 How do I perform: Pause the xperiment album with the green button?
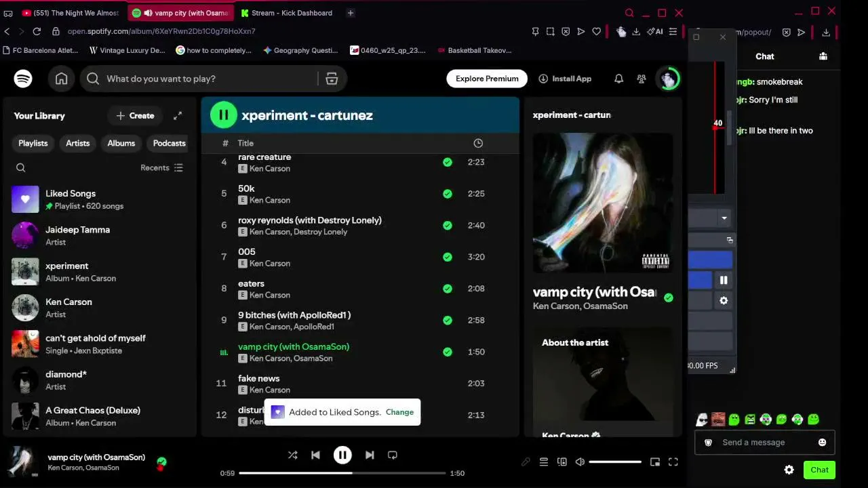pos(224,115)
